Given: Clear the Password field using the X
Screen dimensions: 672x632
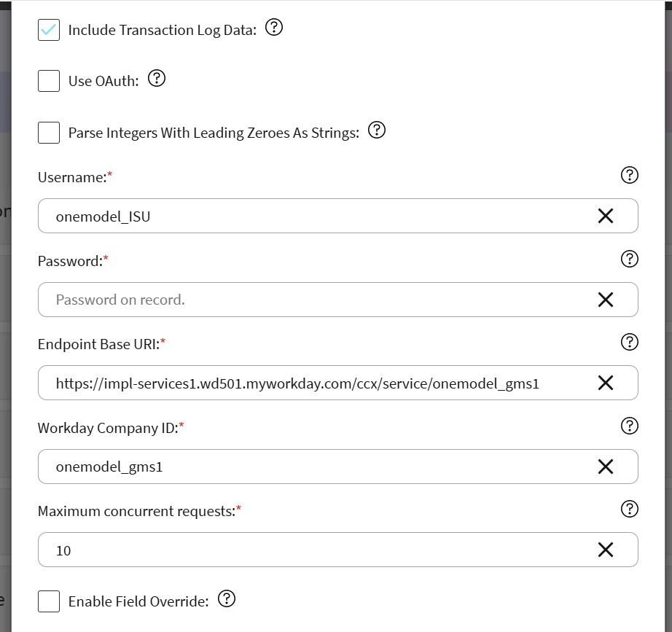Looking at the screenshot, I should pyautogui.click(x=605, y=300).
